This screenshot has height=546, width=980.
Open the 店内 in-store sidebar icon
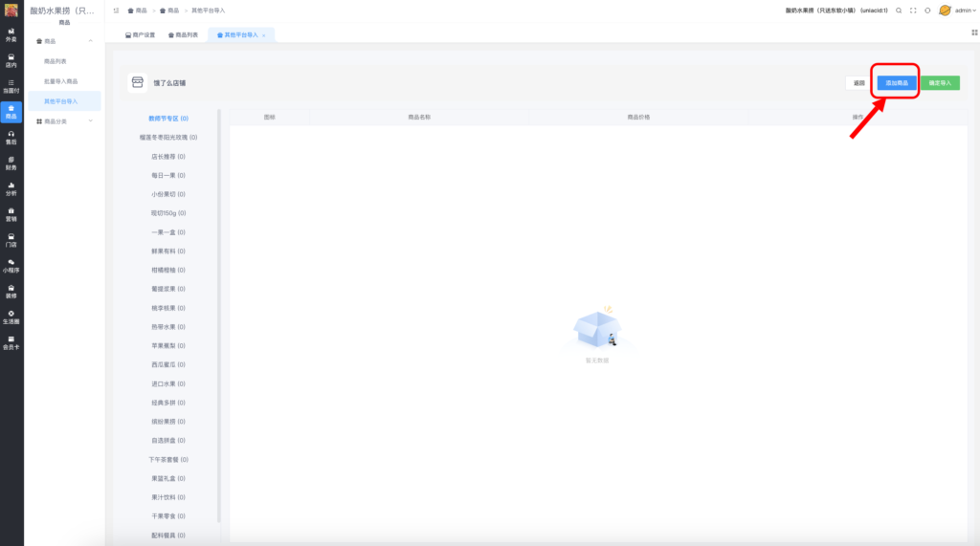(11, 61)
